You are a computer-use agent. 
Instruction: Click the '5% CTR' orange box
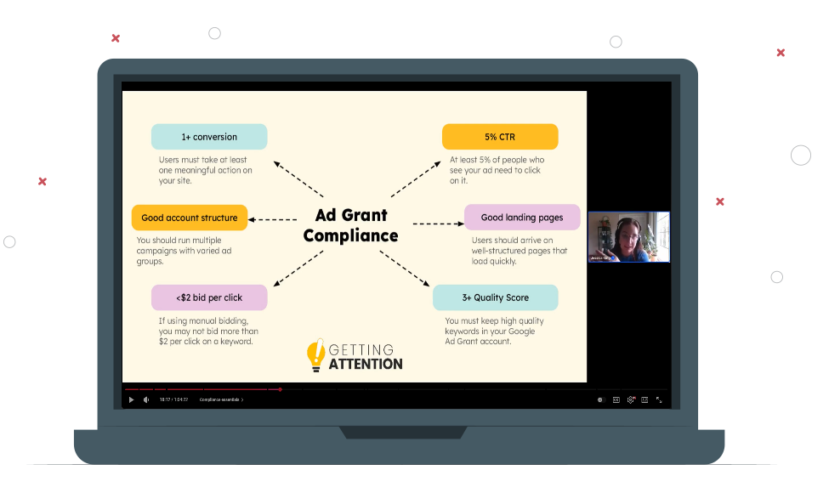[x=500, y=137]
